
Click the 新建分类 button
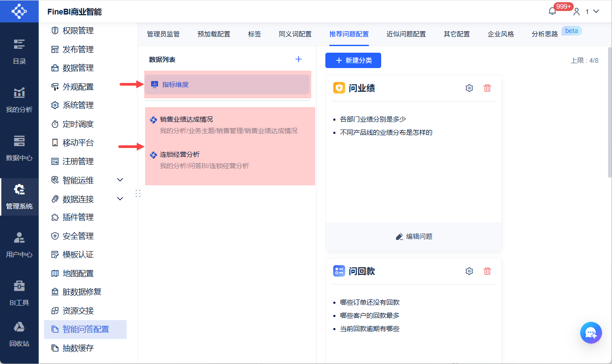click(x=353, y=61)
